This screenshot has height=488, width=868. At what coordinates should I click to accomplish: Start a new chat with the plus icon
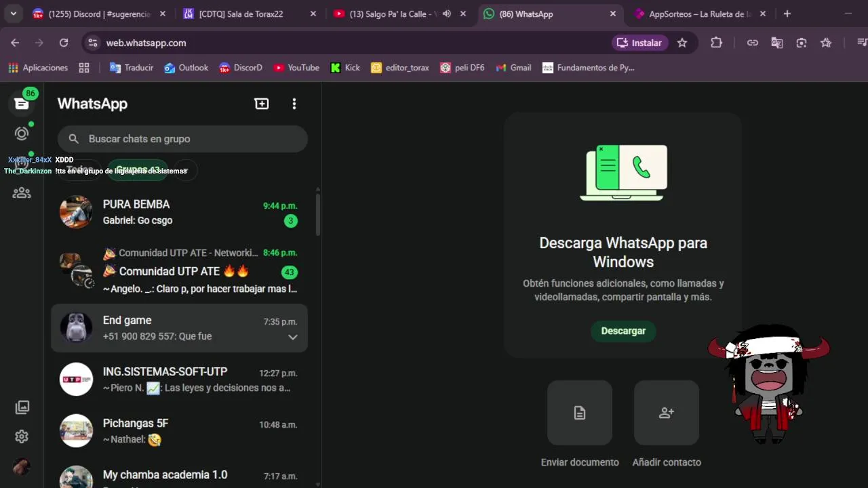[x=262, y=104]
